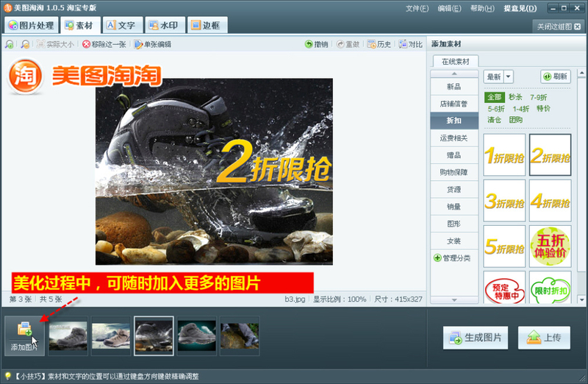Select the 货源 category

pos(453,190)
